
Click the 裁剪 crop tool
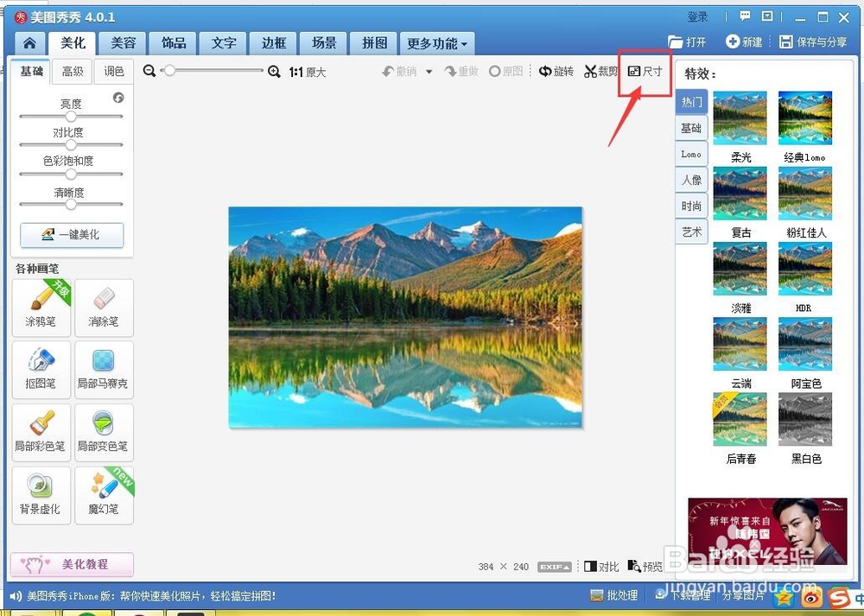600,72
